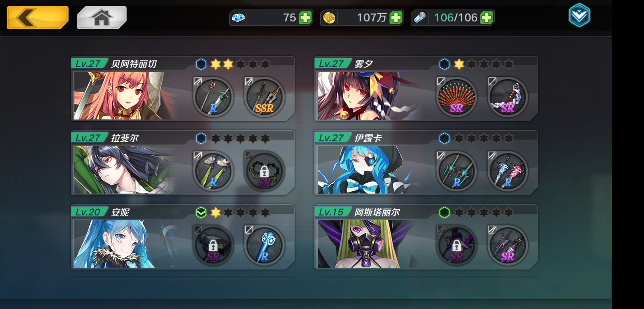
Task: Go to the home screen icon
Action: coord(102,18)
